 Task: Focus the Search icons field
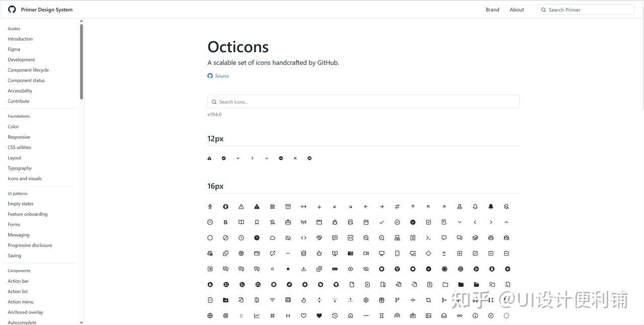pos(363,102)
